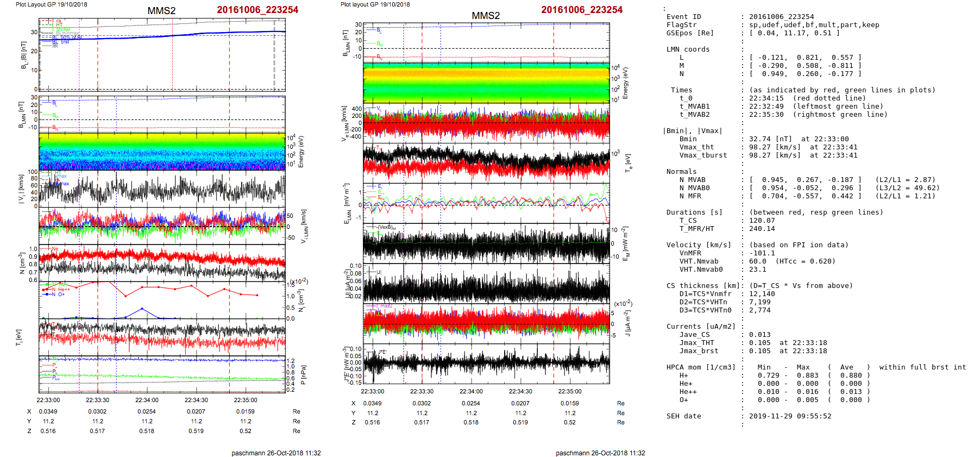
Task: Click the electron energy spectrogram in the right plot
Action: point(486,83)
